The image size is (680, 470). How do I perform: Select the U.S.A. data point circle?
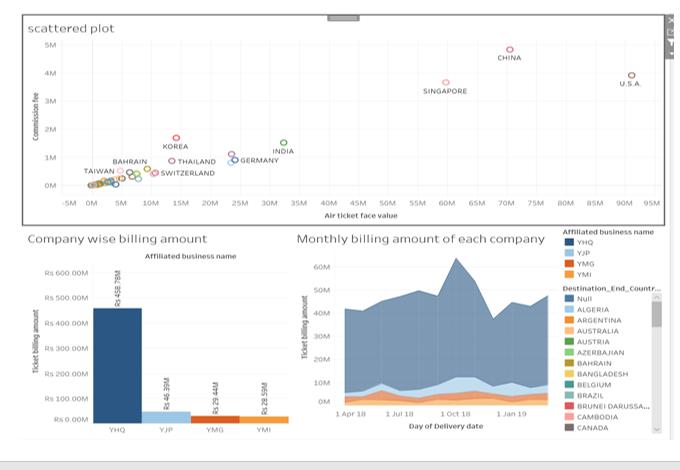[631, 75]
